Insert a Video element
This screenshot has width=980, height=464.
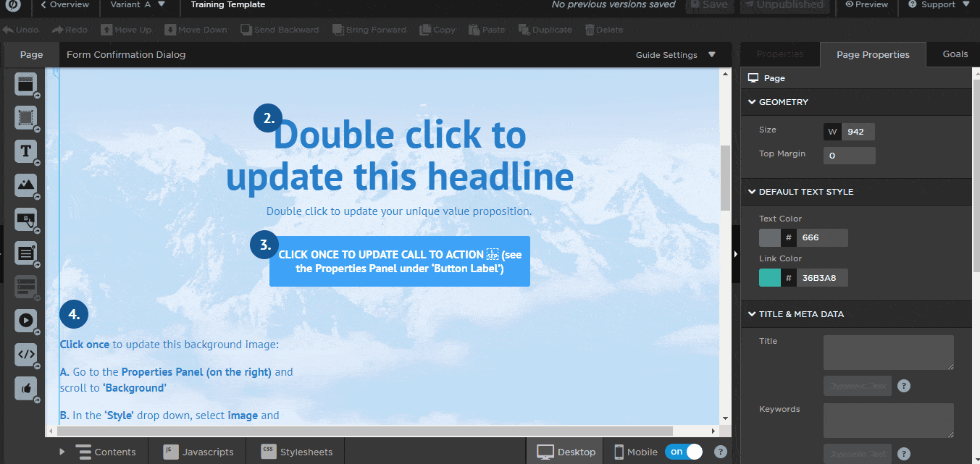[x=26, y=321]
